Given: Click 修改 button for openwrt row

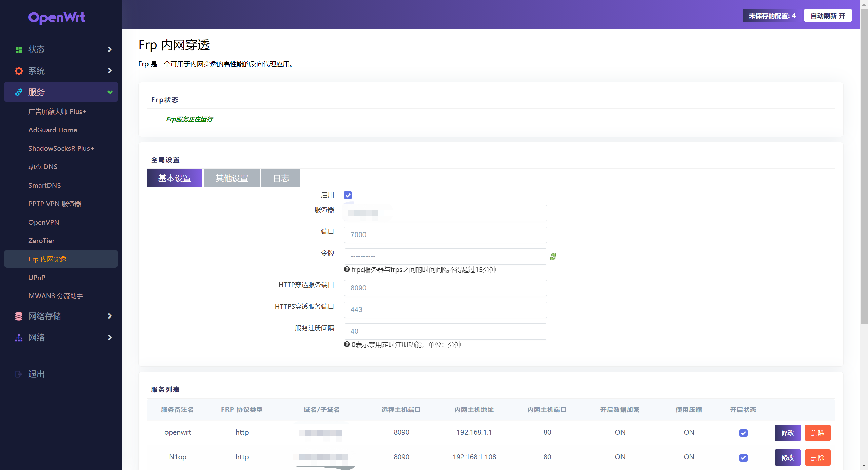Looking at the screenshot, I should point(788,433).
